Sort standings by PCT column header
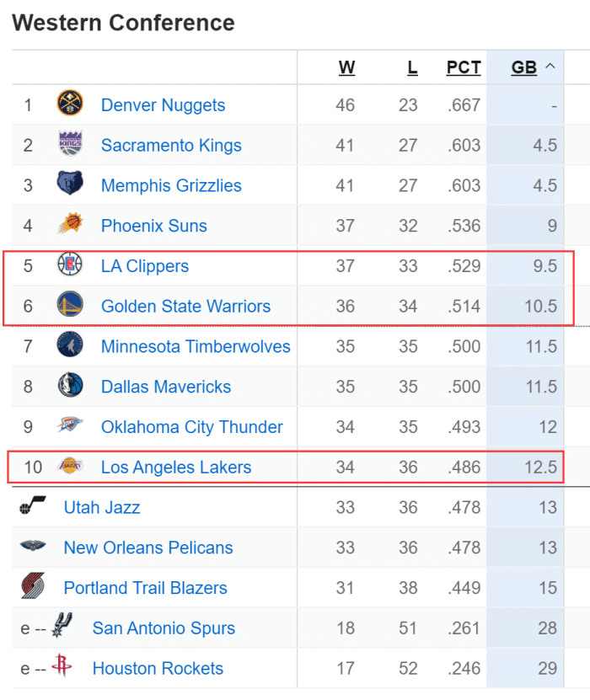590x700 pixels. click(x=464, y=67)
